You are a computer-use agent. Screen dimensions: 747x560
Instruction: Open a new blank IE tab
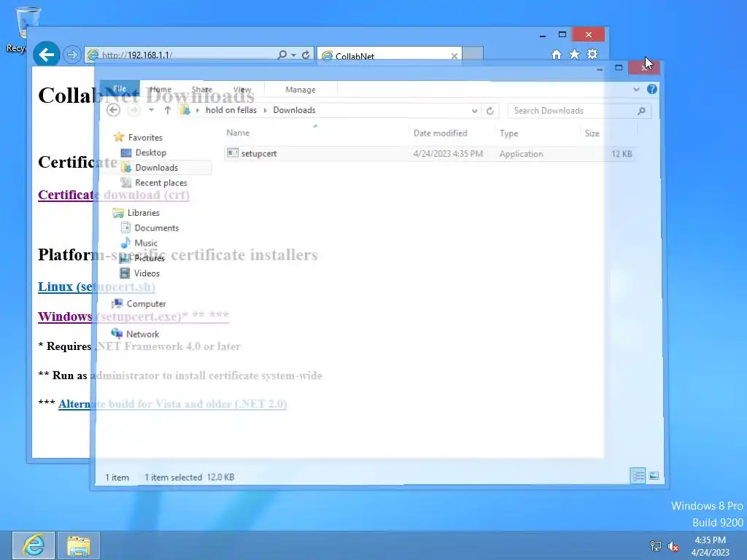click(x=473, y=54)
